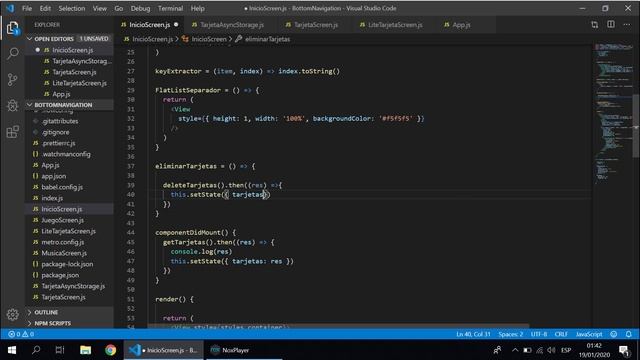Open Task View on the taskbar
The image size is (640, 360).
[x=60, y=350]
